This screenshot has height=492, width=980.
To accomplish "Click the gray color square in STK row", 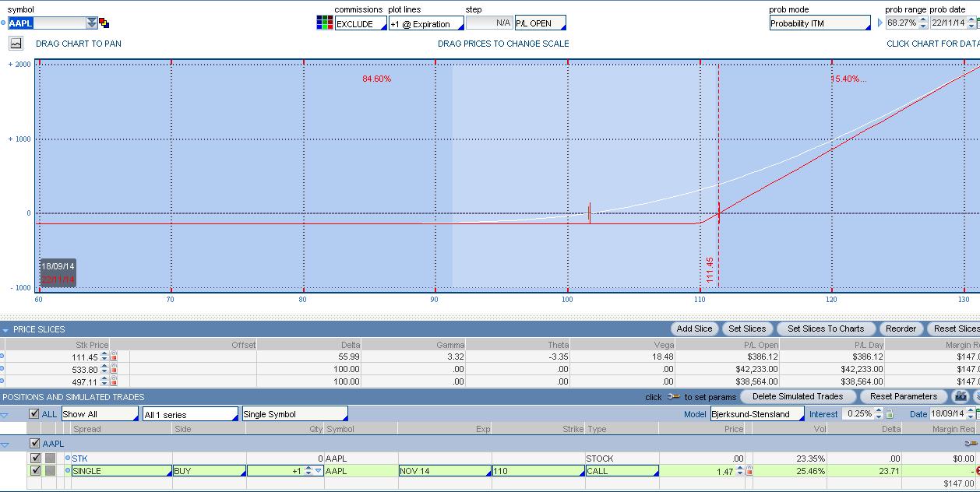I will pyautogui.click(x=50, y=459).
